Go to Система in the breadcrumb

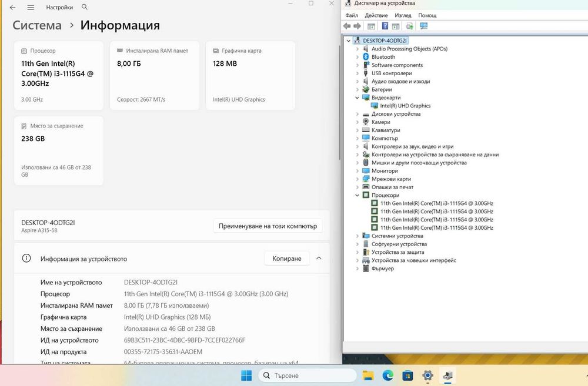[36, 25]
